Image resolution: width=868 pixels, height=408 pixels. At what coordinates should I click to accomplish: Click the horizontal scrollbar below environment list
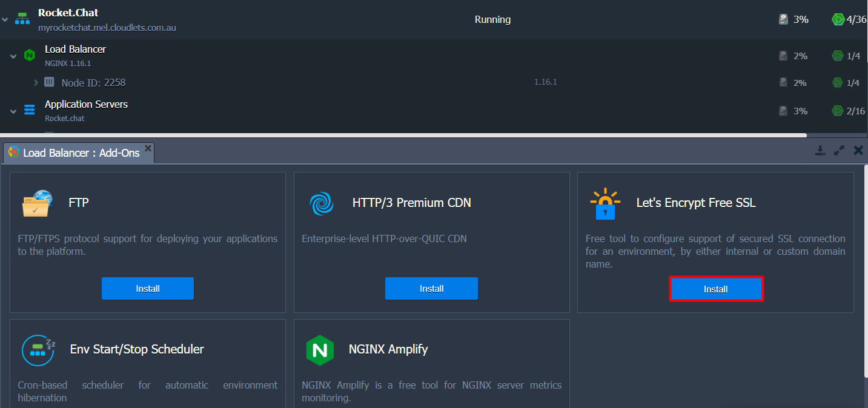point(403,135)
